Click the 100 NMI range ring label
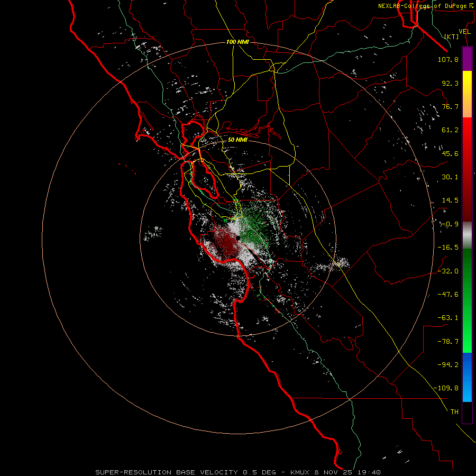The height and width of the screenshot is (476, 476). pos(237,42)
